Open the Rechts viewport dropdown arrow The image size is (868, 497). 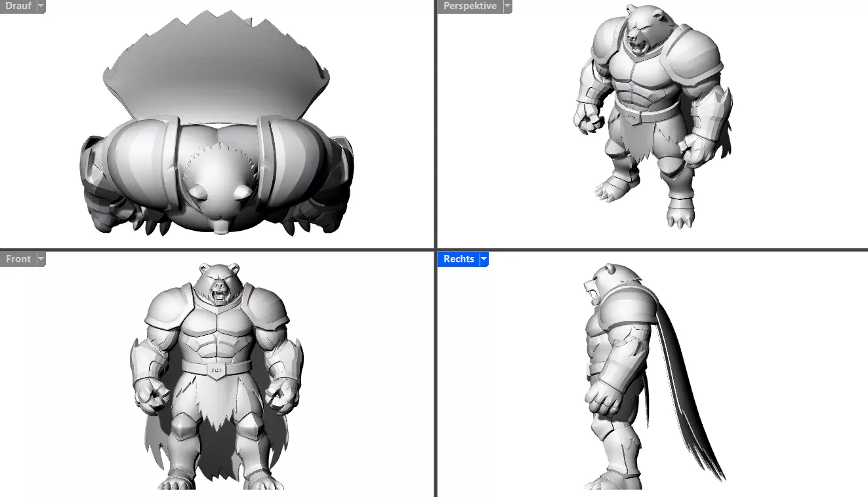pyautogui.click(x=484, y=259)
